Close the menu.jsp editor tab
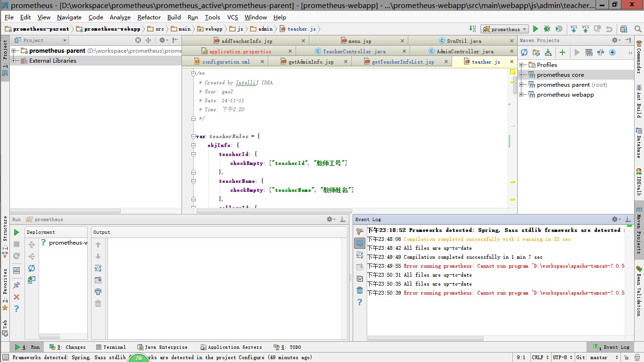 [x=402, y=41]
